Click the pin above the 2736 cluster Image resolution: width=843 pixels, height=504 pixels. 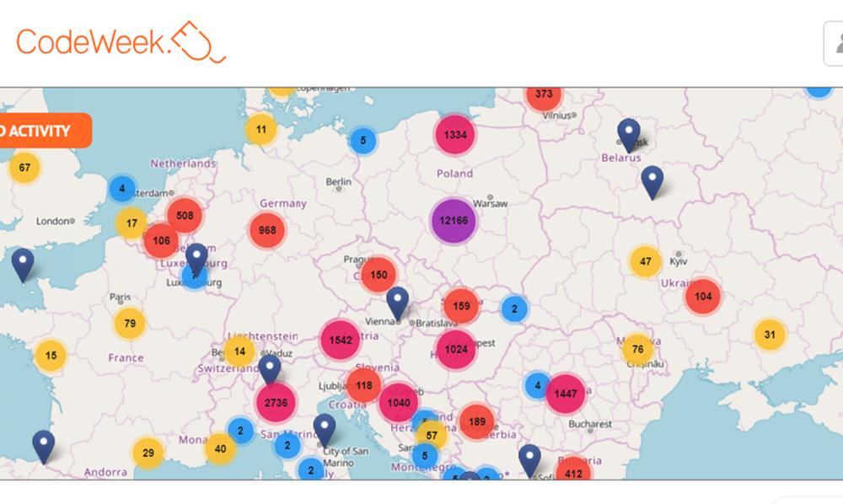coord(270,369)
